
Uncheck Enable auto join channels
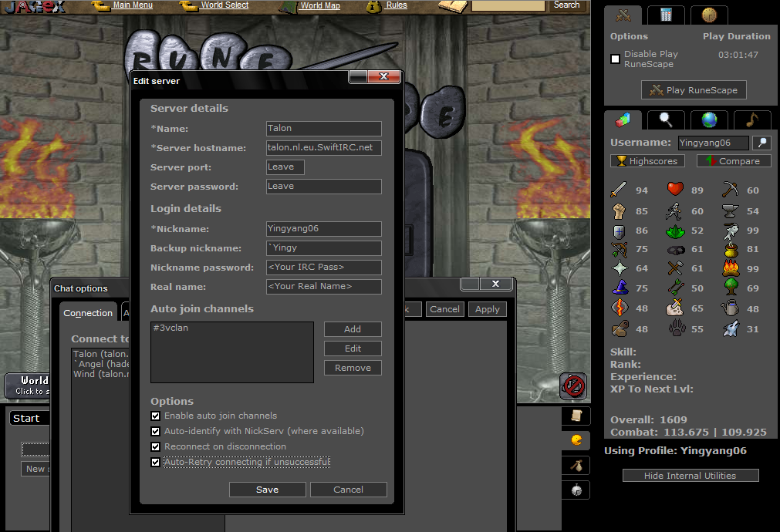point(155,416)
